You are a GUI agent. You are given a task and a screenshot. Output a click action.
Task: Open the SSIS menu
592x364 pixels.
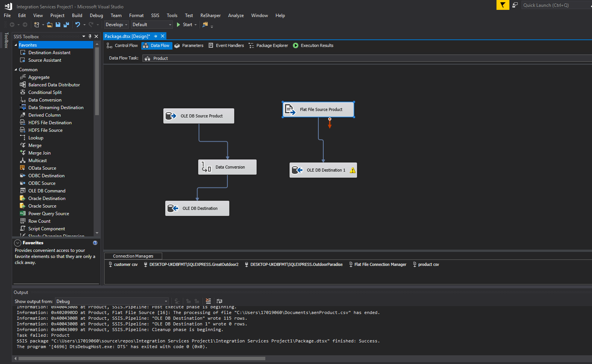tap(155, 16)
